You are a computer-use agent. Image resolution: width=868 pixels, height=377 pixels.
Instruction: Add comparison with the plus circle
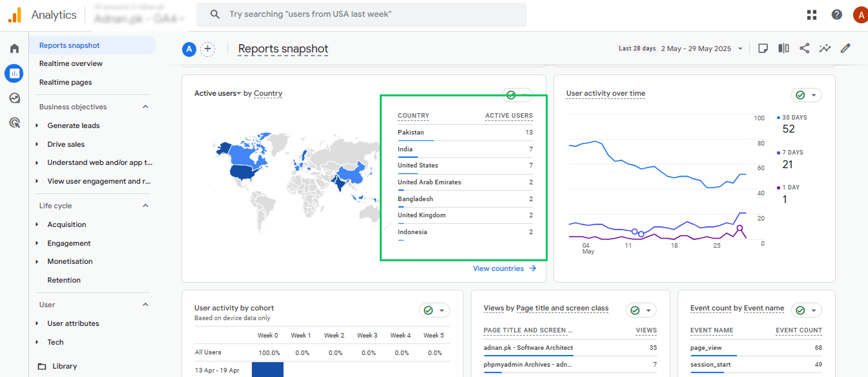point(207,49)
